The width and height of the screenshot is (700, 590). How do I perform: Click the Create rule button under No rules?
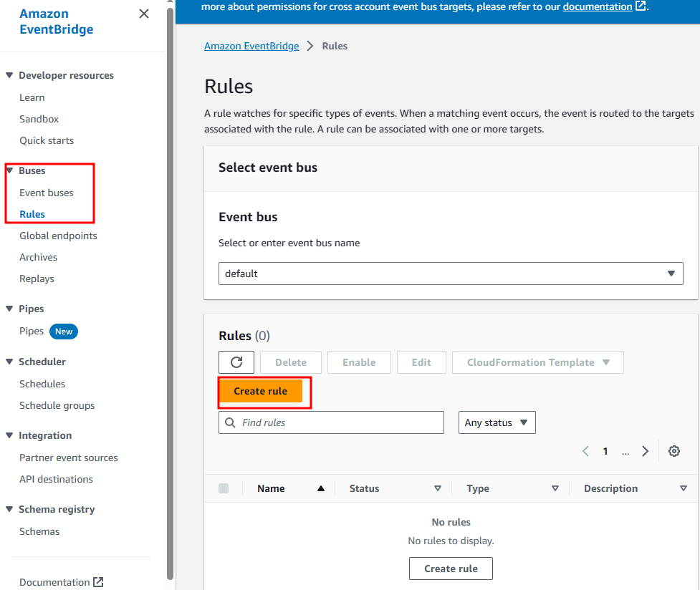[x=451, y=569]
